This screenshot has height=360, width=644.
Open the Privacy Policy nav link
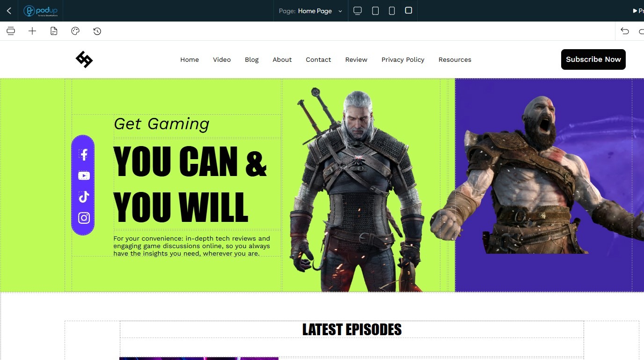click(x=403, y=59)
